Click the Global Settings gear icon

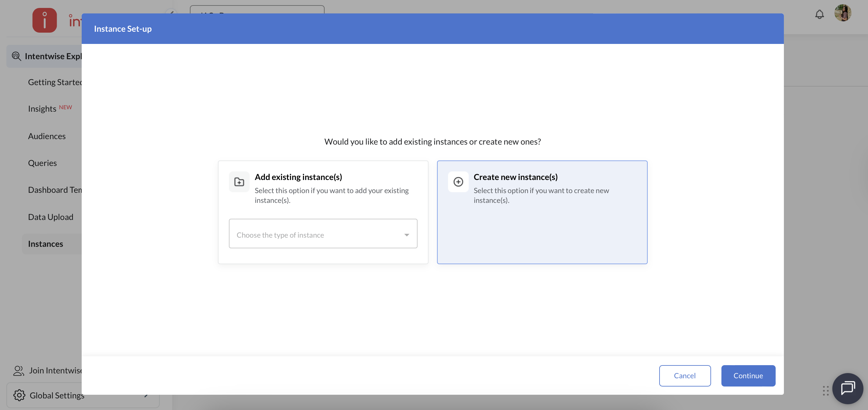tap(19, 395)
